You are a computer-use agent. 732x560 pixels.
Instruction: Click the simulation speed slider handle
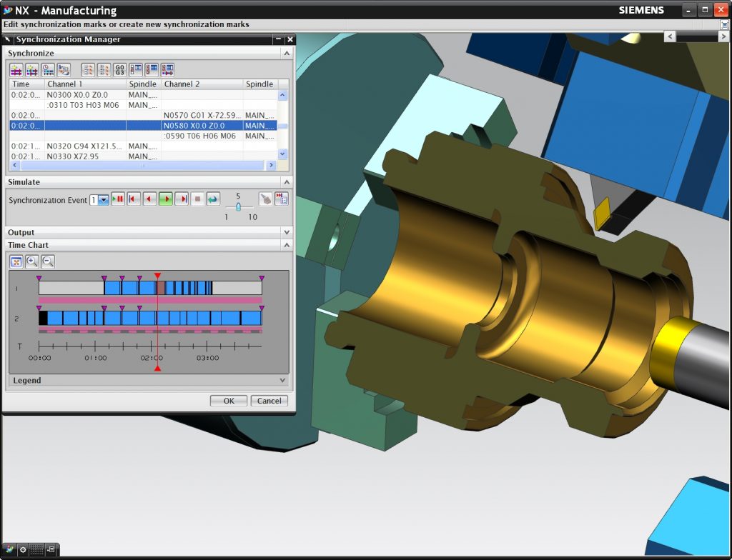pyautogui.click(x=238, y=206)
